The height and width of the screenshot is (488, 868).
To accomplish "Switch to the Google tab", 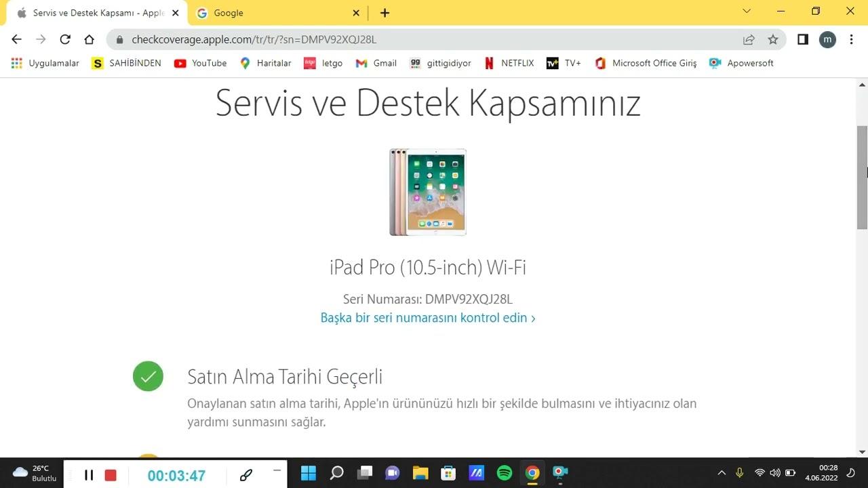I will (279, 13).
